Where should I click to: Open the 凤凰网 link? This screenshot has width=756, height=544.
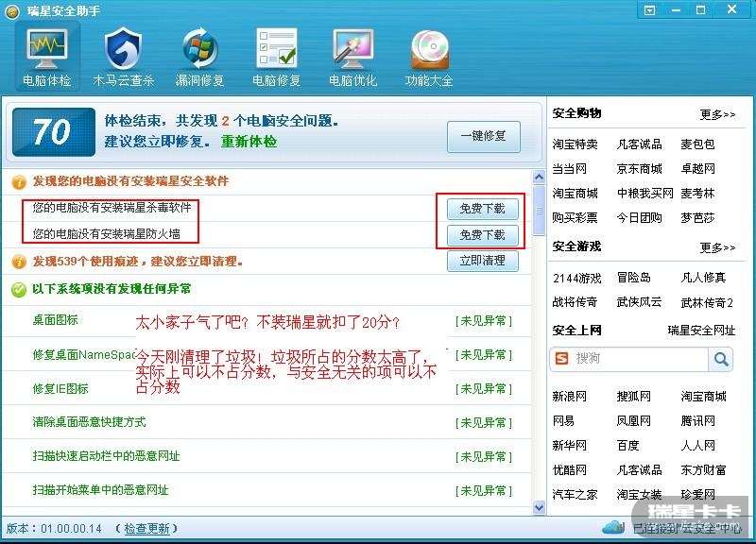coord(633,421)
